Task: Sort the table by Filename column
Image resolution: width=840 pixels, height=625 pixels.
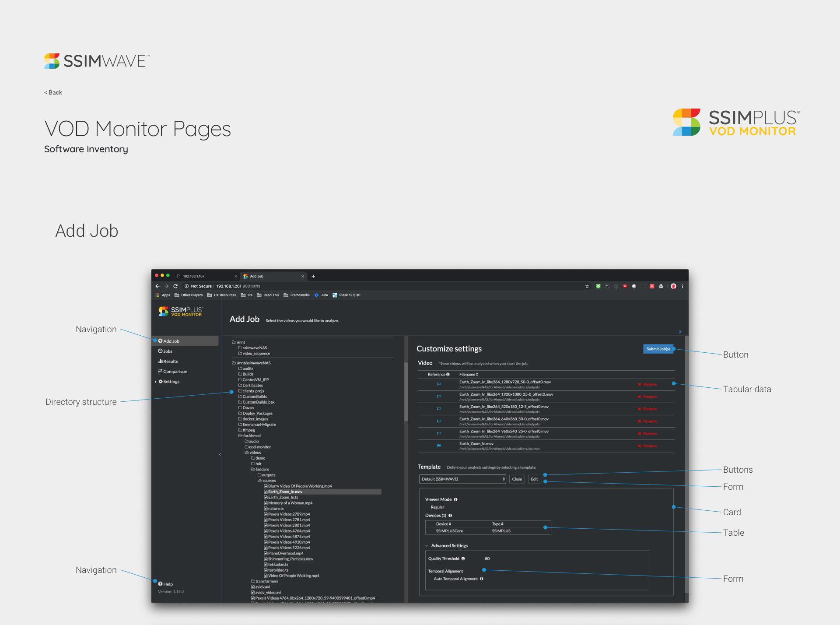Action: (469, 375)
